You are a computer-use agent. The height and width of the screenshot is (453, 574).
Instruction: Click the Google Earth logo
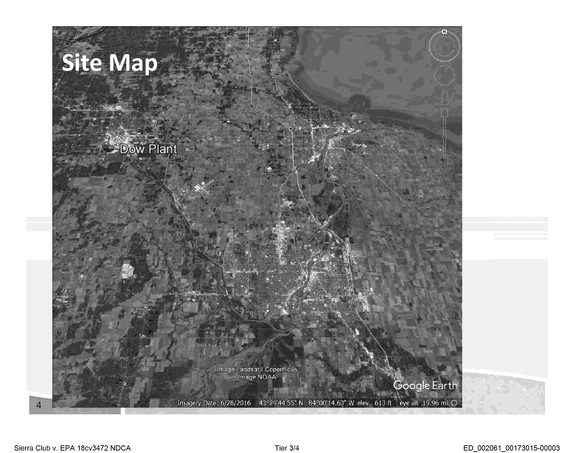(x=425, y=386)
